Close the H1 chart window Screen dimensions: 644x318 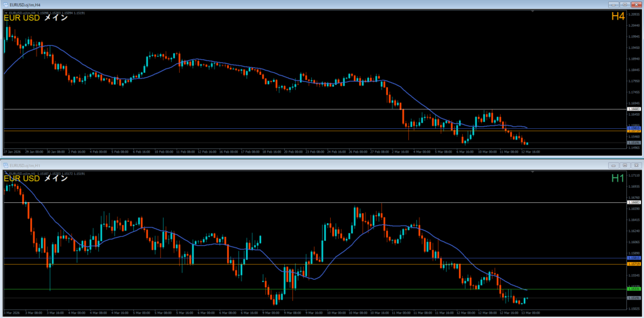[635, 165]
